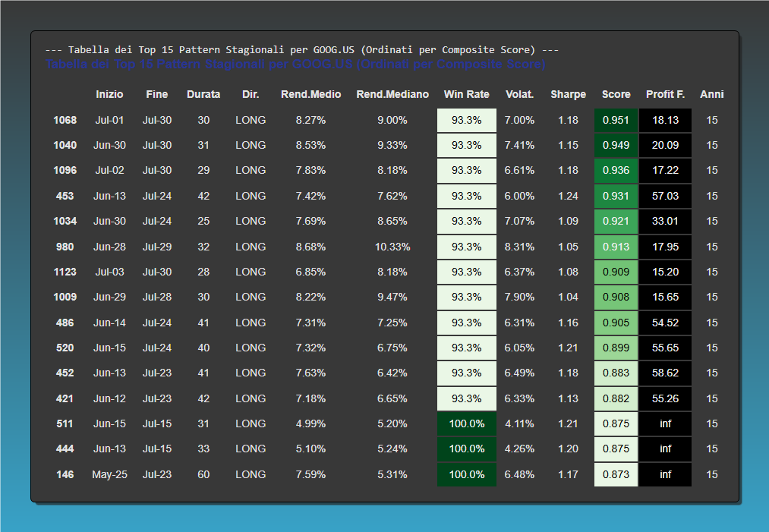The image size is (769, 532).
Task: Click the Score cell 0.905
Action: pos(616,323)
